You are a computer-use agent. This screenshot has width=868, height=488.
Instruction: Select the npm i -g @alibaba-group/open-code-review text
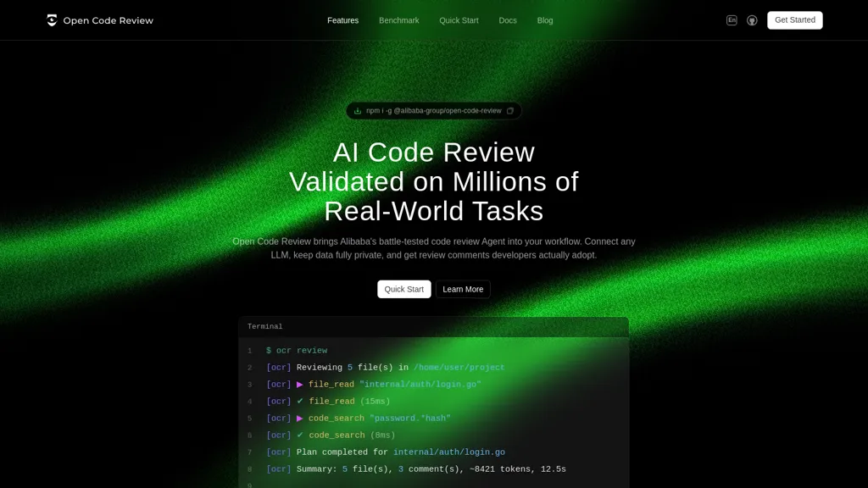click(x=433, y=111)
